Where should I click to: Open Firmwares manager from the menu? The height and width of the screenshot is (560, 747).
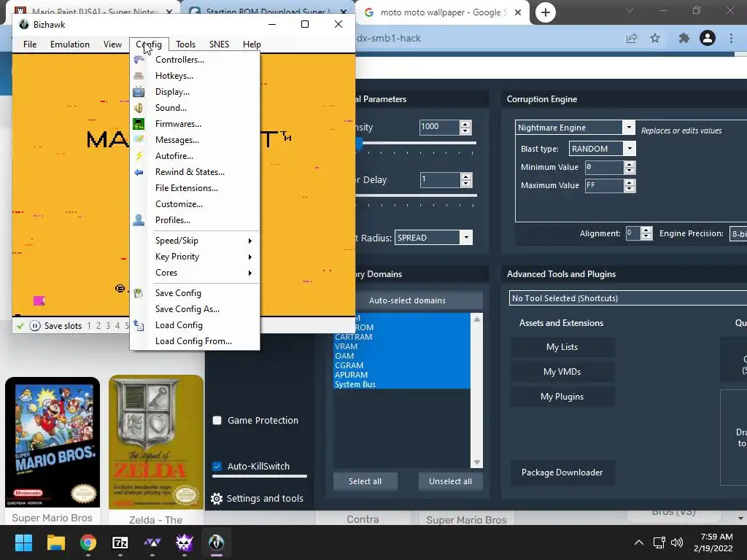pos(194,124)
